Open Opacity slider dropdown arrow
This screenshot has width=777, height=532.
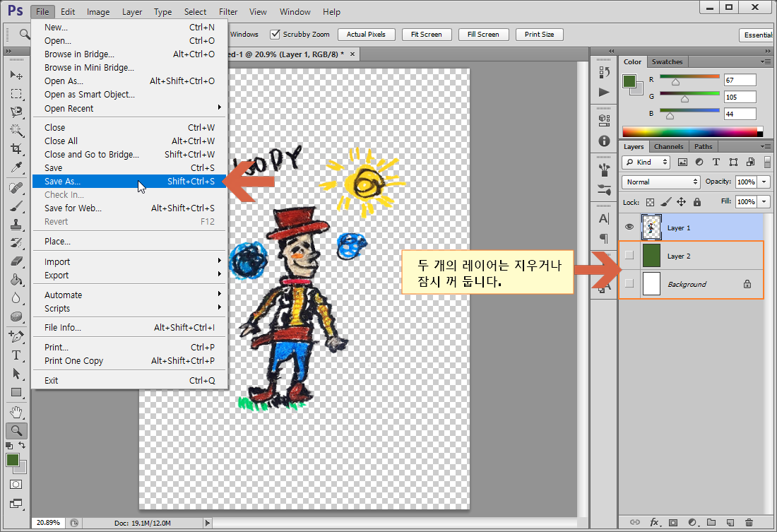[x=764, y=182]
